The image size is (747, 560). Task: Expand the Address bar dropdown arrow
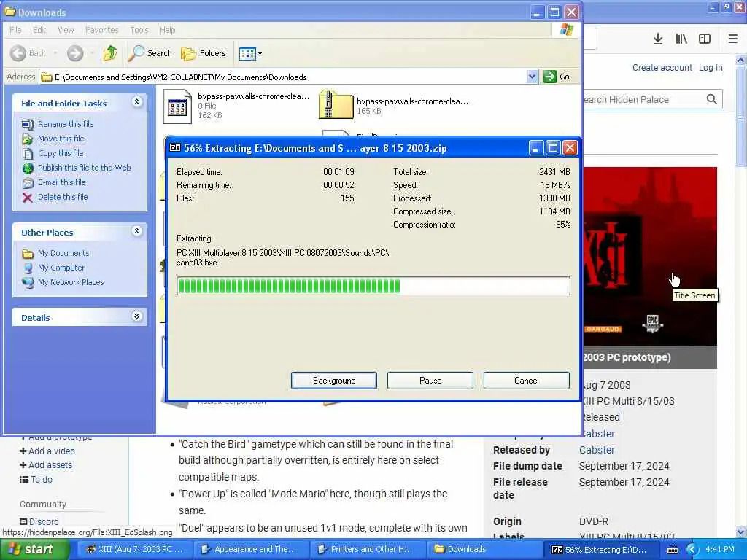(532, 76)
